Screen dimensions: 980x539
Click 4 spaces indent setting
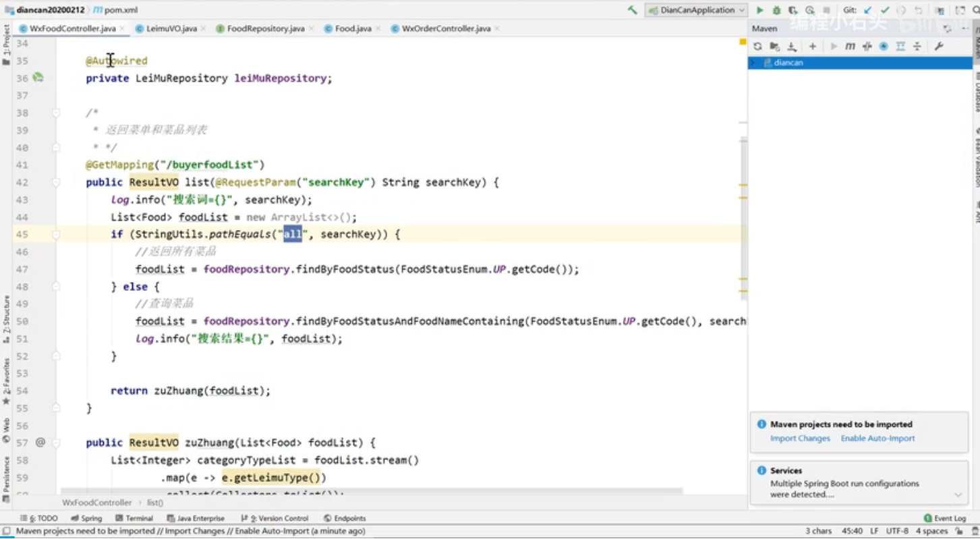tap(931, 532)
